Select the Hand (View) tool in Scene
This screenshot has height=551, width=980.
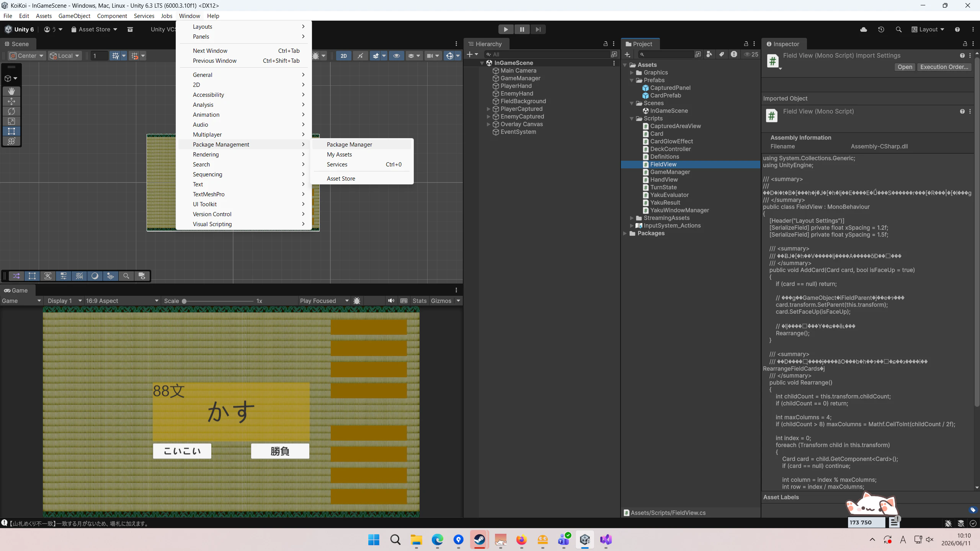pyautogui.click(x=11, y=91)
